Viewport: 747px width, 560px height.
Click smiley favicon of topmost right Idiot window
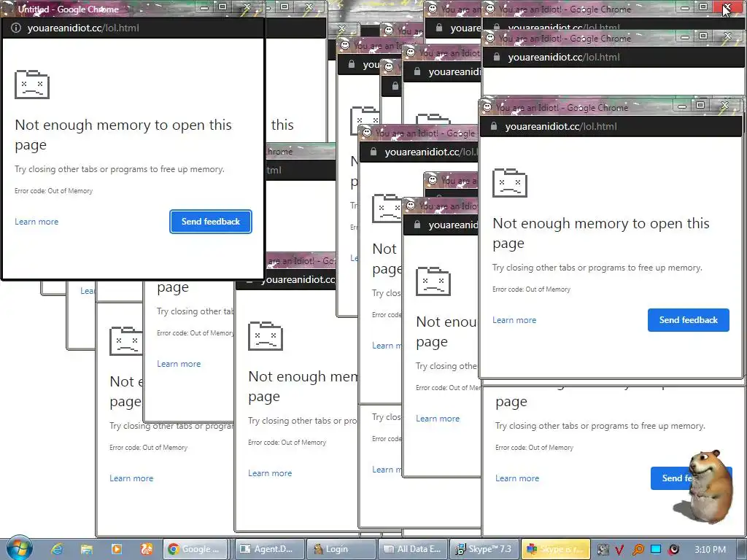click(490, 9)
